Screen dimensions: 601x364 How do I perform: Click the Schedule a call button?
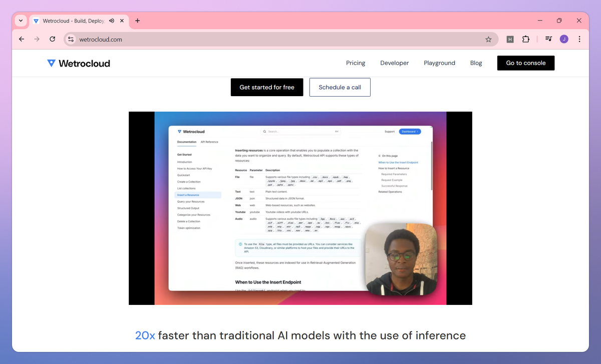point(340,87)
